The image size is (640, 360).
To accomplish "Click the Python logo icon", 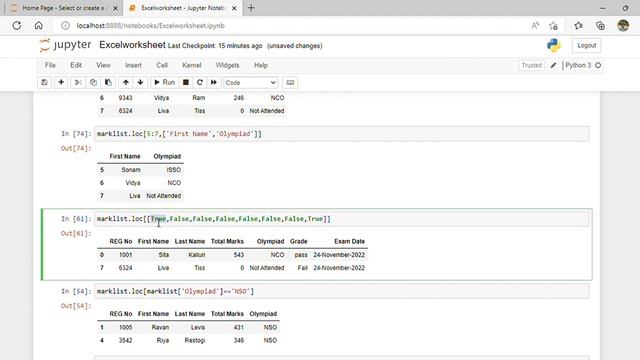I will (x=554, y=45).
